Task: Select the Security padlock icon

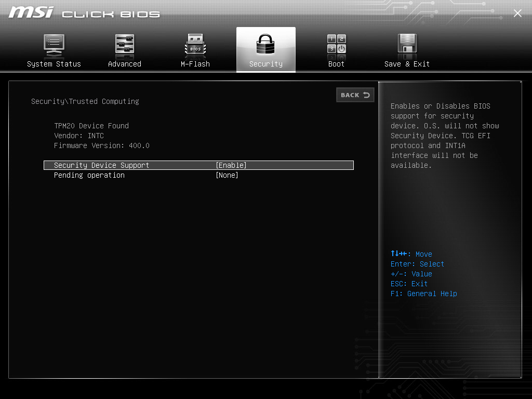Action: tap(265, 44)
